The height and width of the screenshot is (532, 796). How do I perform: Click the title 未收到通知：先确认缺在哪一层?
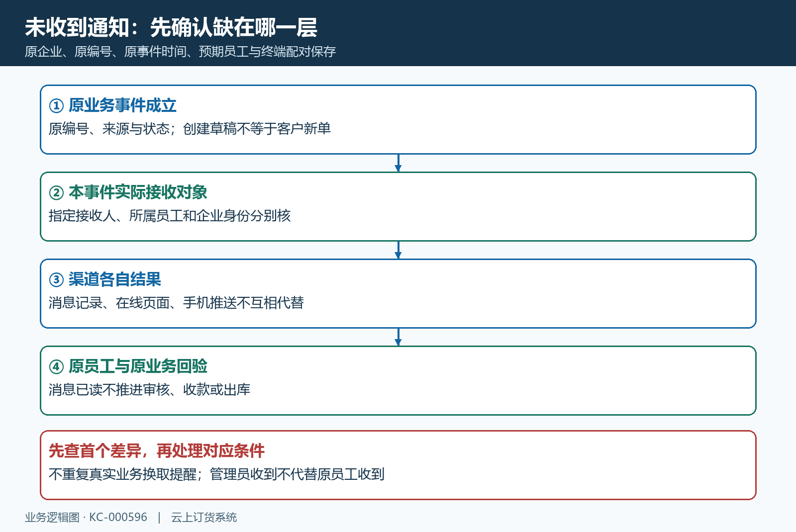pos(171,27)
